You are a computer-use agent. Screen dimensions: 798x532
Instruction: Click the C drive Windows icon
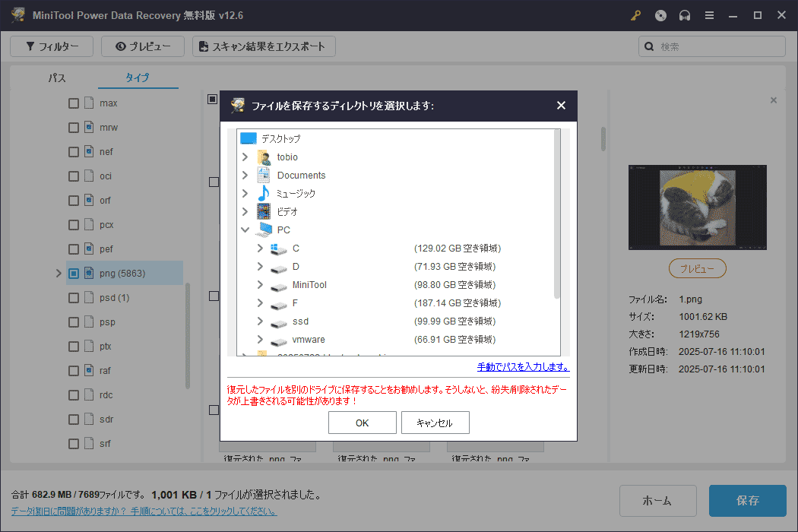click(x=278, y=249)
